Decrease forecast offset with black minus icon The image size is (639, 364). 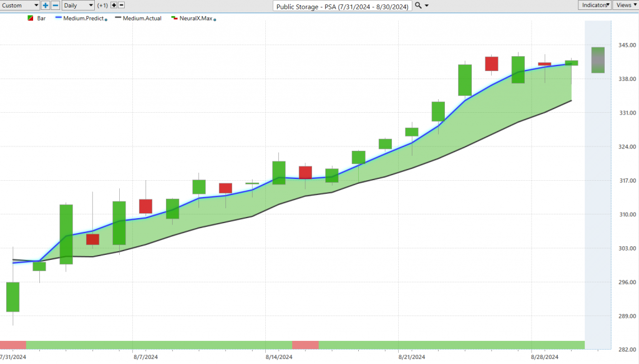coord(122,5)
